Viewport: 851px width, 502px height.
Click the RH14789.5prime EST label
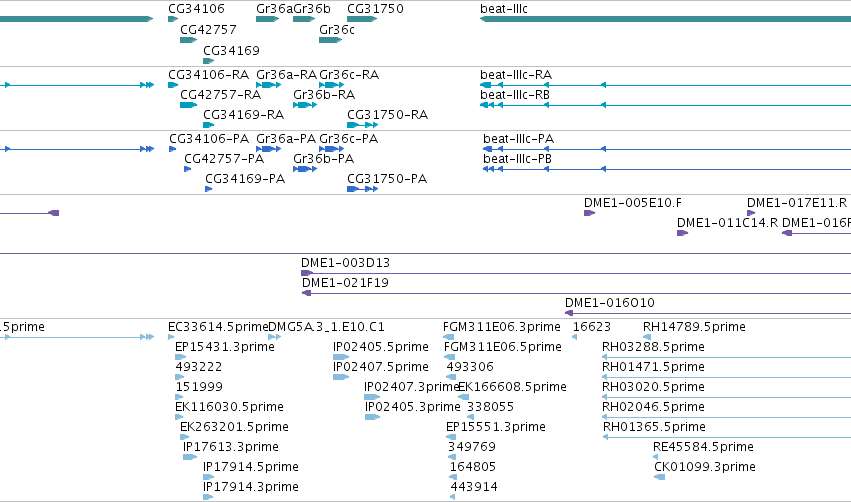pos(694,327)
